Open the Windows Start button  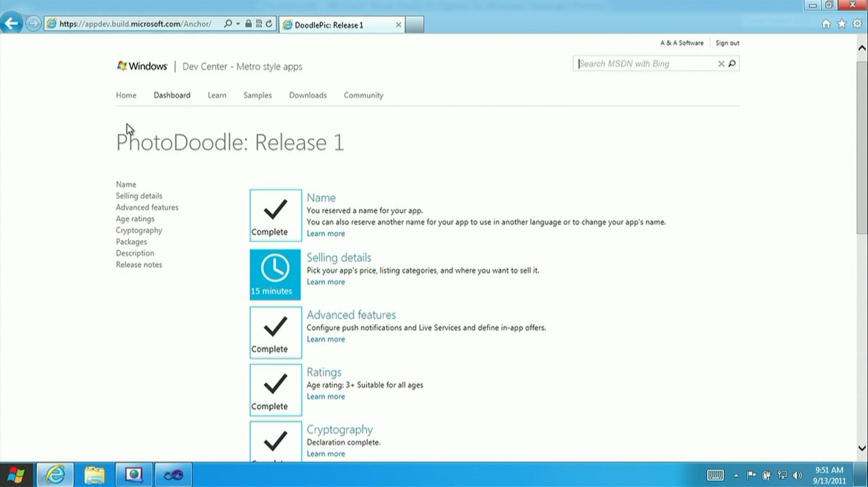tap(16, 475)
